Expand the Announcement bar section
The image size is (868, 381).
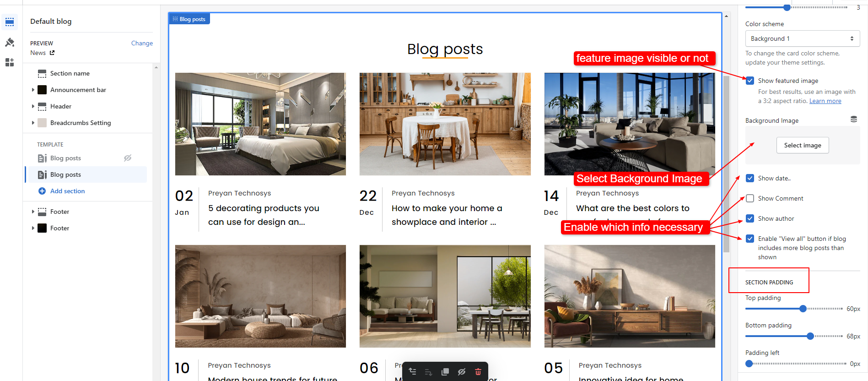[33, 90]
